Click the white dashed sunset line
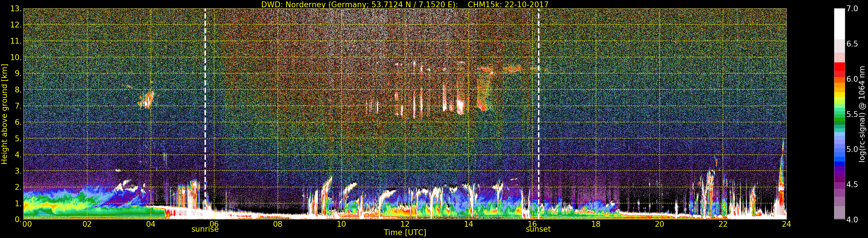This screenshot has width=868, height=238. coord(539,114)
